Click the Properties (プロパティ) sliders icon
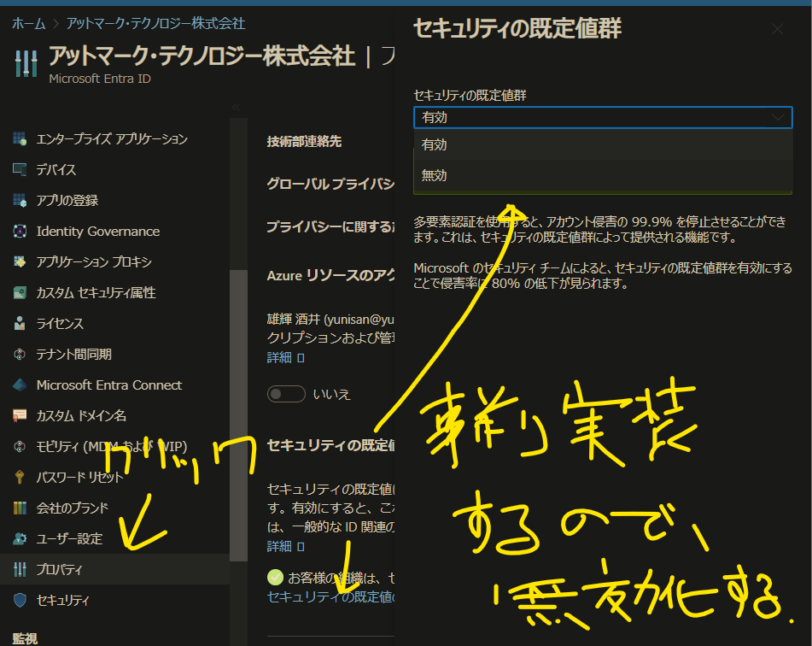The image size is (812, 646). pos(20,569)
